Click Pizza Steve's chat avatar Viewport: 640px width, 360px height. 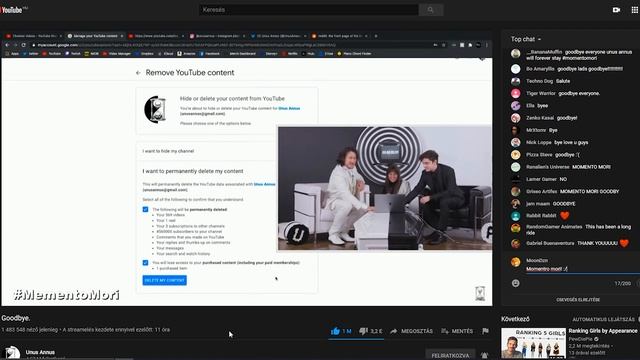pos(516,155)
